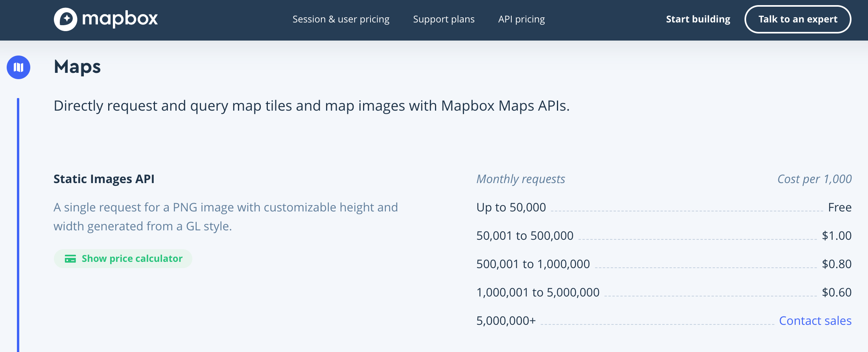Click the Free price value
Screen dimensions: 868x352
(x=840, y=207)
